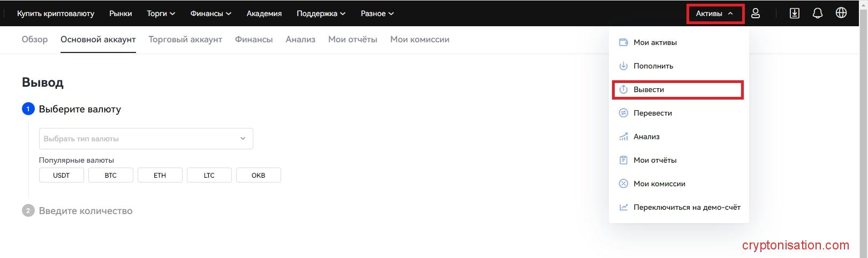Click chart icon beside demo account switch
This screenshot has height=258, width=868.
[x=623, y=207]
